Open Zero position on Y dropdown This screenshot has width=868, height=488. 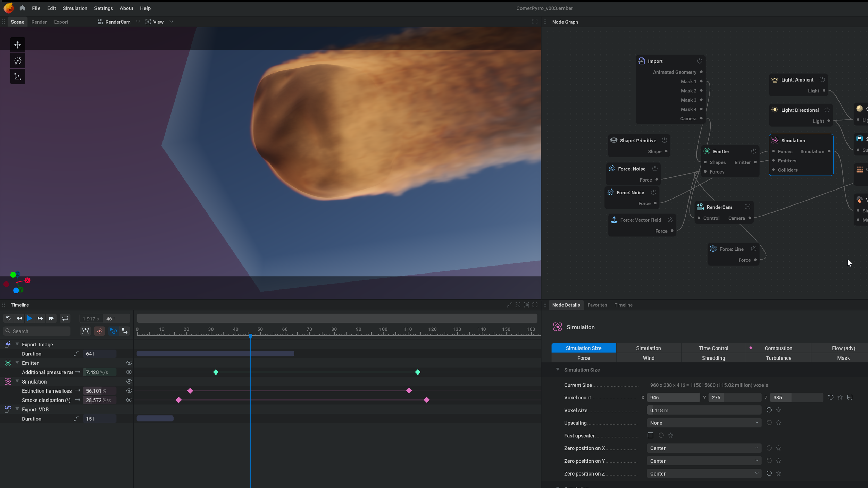704,461
